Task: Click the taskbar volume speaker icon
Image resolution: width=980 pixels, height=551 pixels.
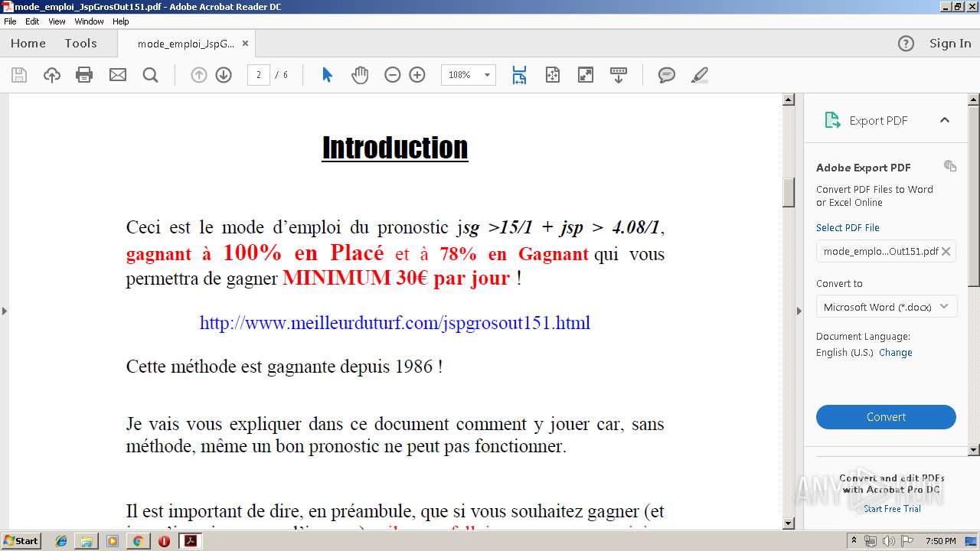Action: tap(888, 541)
